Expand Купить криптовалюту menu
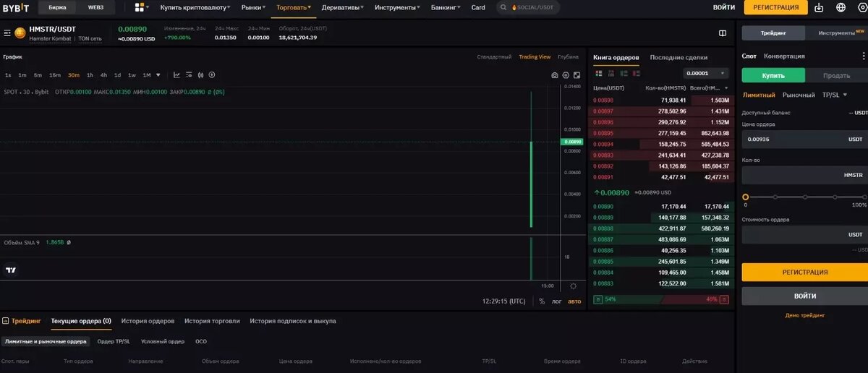The image size is (868, 373). click(x=195, y=7)
